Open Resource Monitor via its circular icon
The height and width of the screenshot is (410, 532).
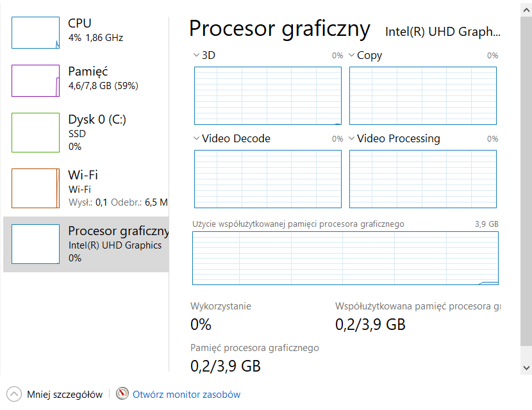pos(122,394)
